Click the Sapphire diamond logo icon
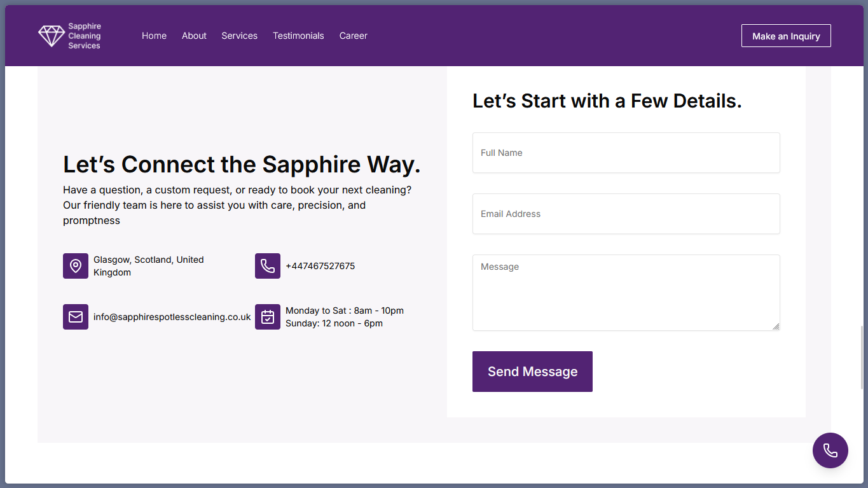Viewport: 868px width, 488px height. tap(51, 36)
